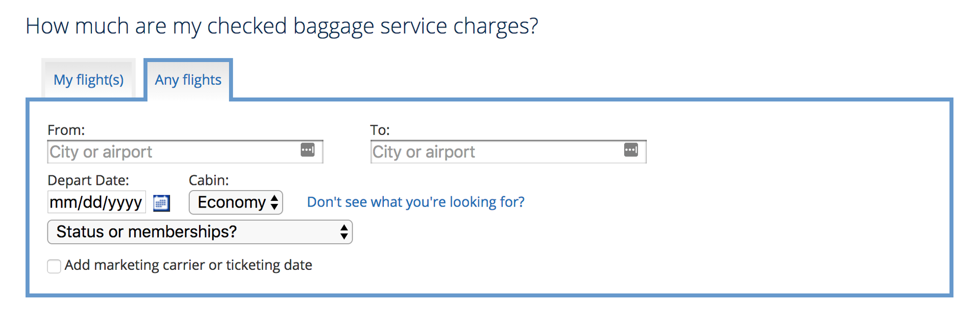This screenshot has width=980, height=325.
Task: Open the airport lookup icon in From field
Action: (x=307, y=150)
